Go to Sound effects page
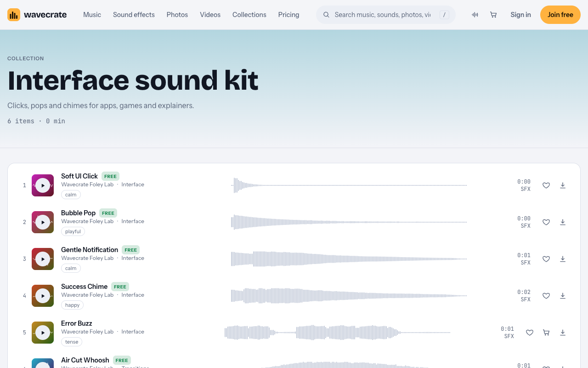588x368 pixels. click(x=134, y=15)
